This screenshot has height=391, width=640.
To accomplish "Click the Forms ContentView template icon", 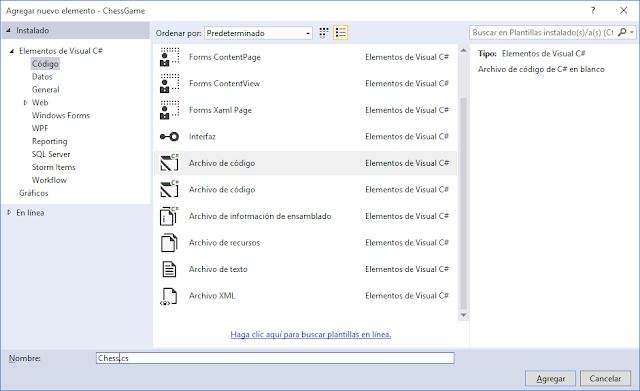I will click(169, 84).
